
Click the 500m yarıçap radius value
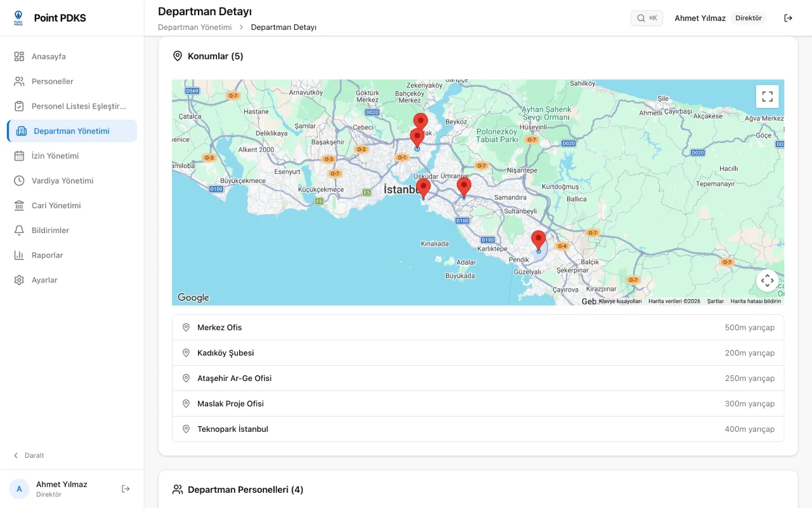(x=750, y=328)
